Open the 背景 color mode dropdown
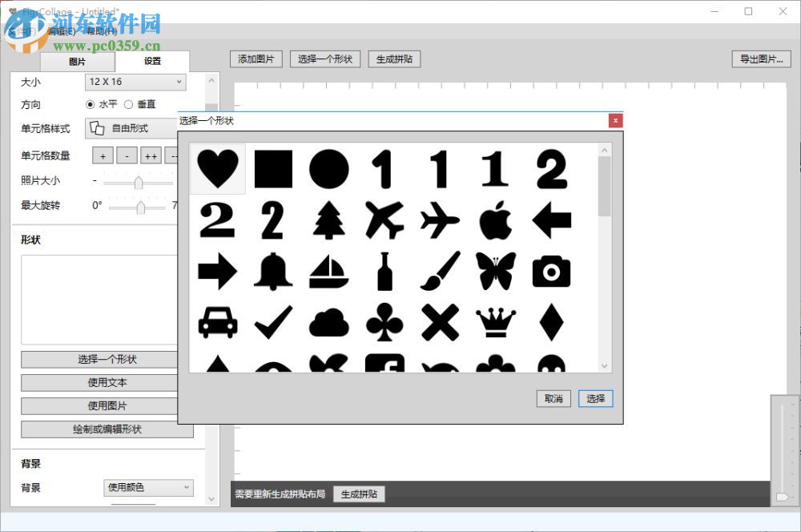The image size is (801, 532). [148, 488]
